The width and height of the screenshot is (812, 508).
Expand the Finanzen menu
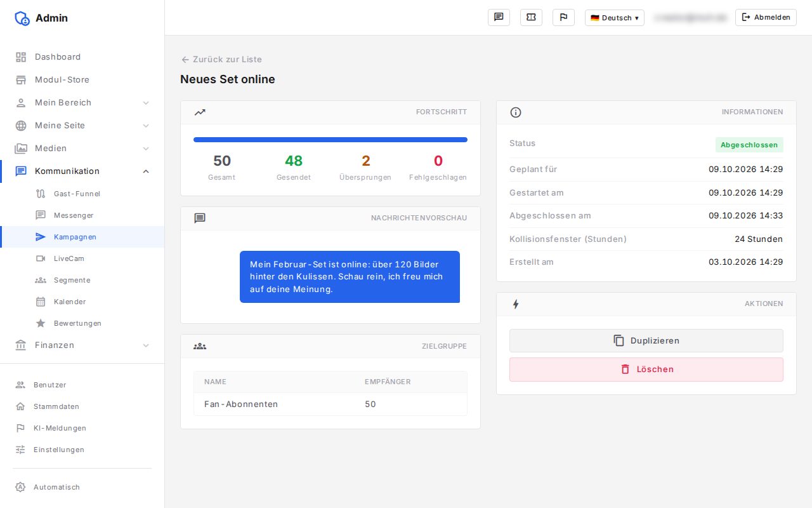click(82, 345)
